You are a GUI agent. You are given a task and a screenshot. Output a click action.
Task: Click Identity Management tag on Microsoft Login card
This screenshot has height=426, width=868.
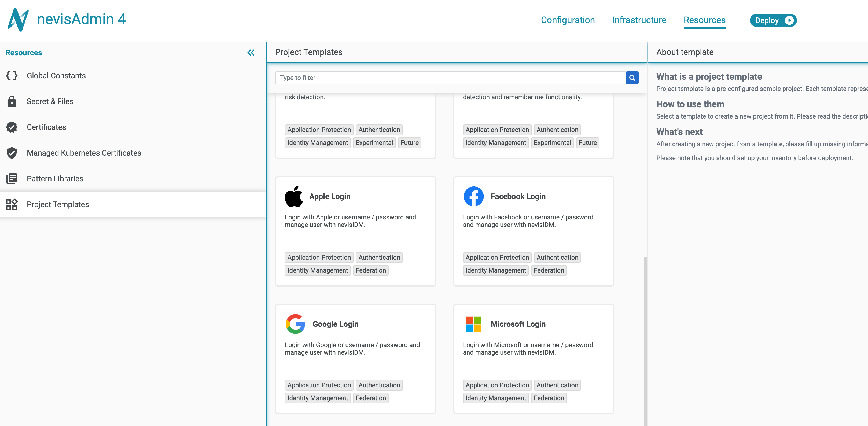[496, 398]
